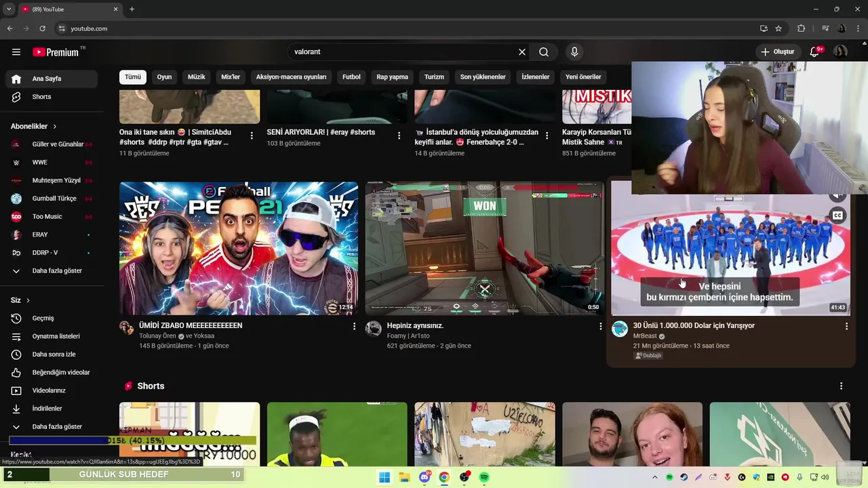Open Chrome extensions puzzle icon
This screenshot has width=868, height=488.
tap(801, 28)
